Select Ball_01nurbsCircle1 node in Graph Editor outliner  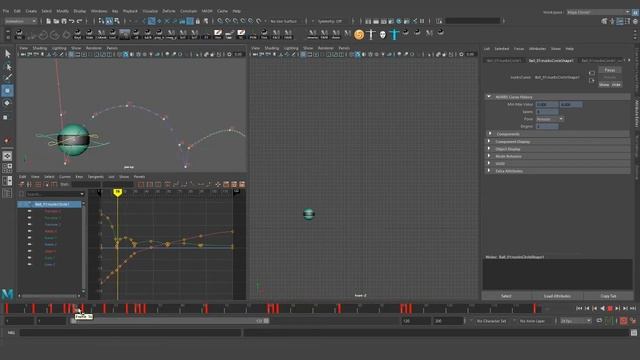coord(49,204)
